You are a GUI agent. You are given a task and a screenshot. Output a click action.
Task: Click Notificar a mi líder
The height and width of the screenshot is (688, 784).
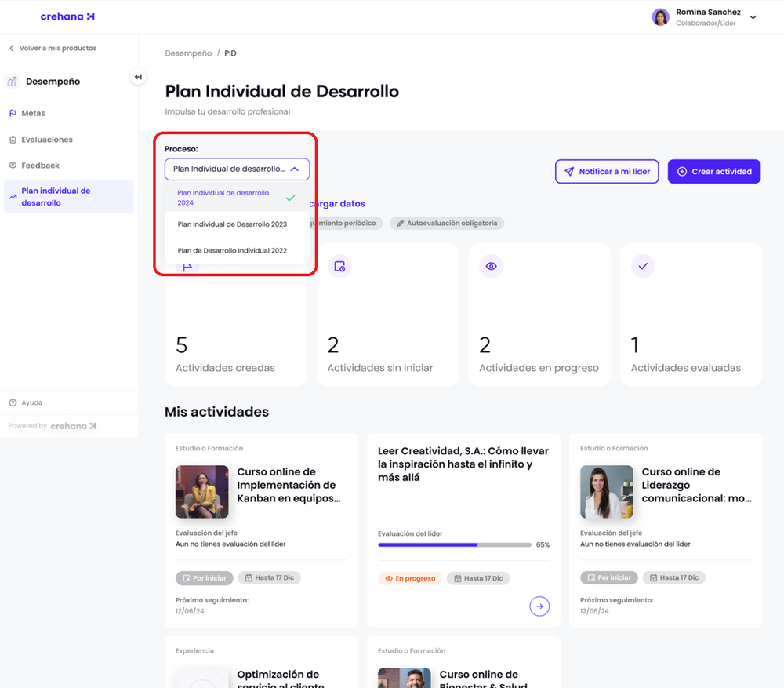(607, 171)
